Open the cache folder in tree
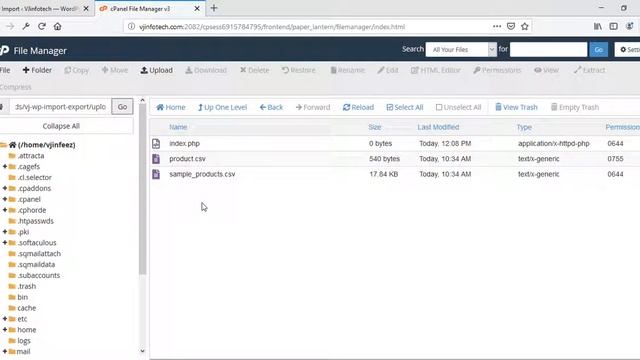Viewport: 640px width, 360px height. pos(27,308)
